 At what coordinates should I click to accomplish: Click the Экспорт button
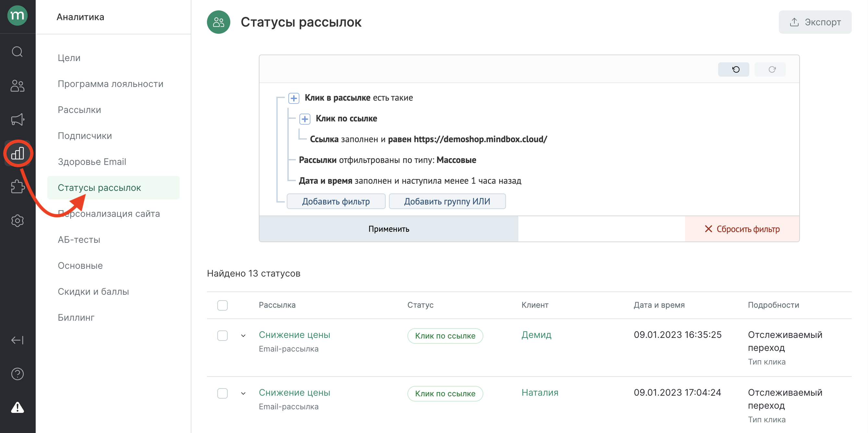(x=815, y=22)
